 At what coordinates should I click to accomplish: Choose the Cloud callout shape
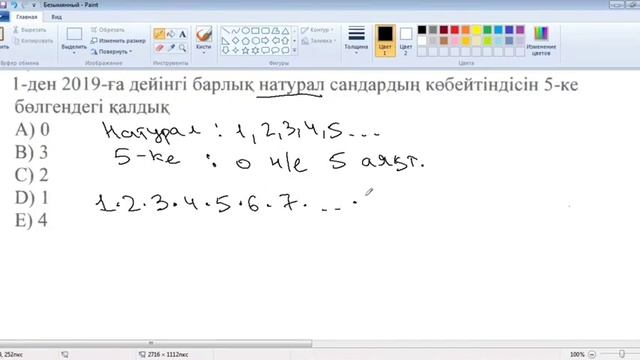pos(285,51)
